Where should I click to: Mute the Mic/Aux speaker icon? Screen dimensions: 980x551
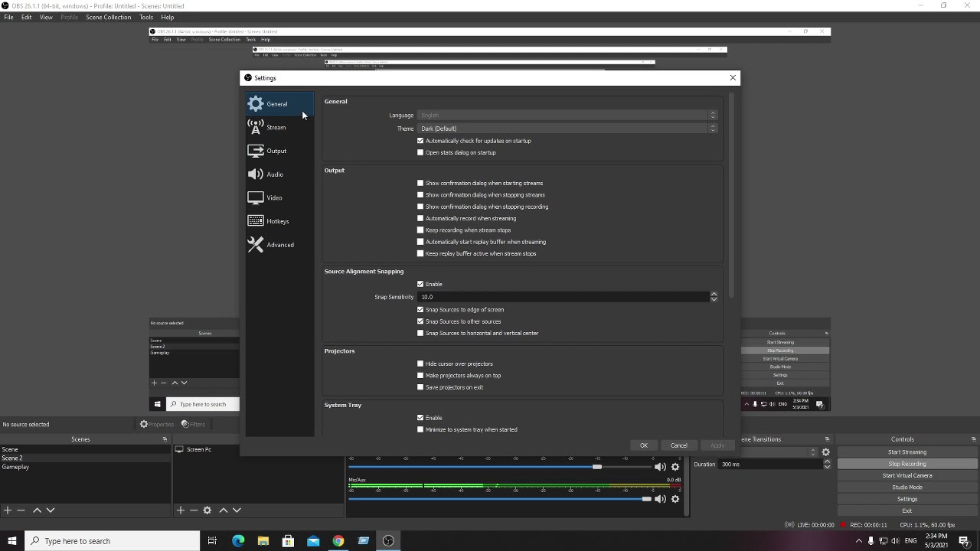point(660,499)
